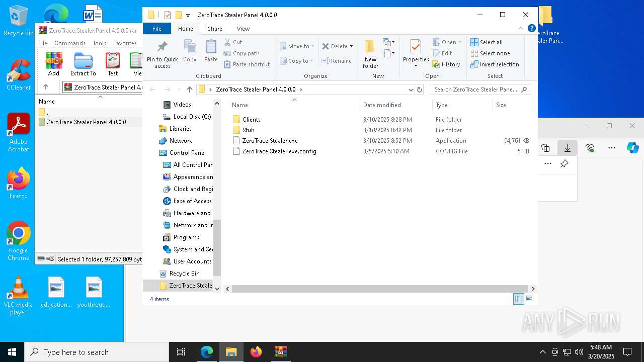
Task: Click History in Open group
Action: pyautogui.click(x=446, y=64)
